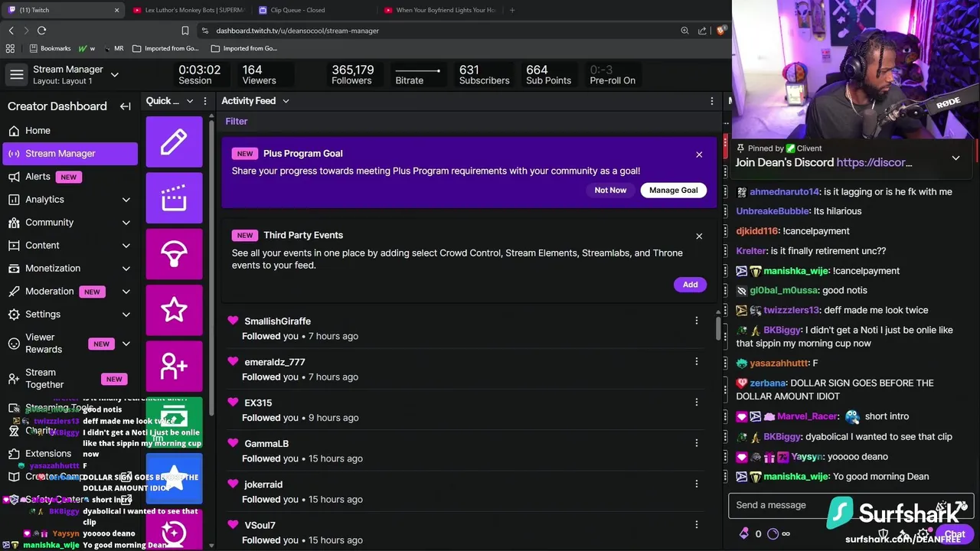
Task: Click the Not Now button
Action: (610, 190)
